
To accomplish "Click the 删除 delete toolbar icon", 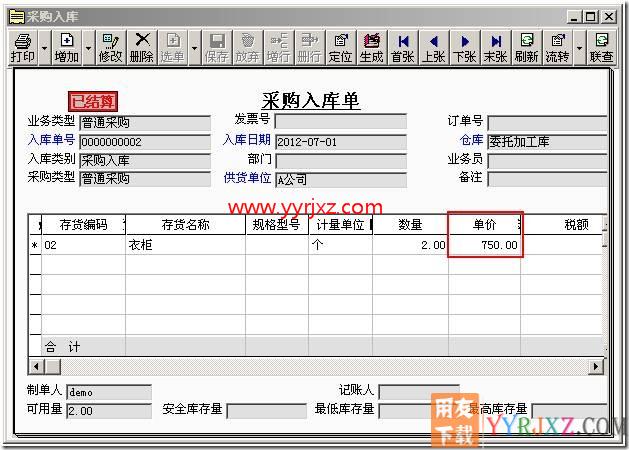I will [x=142, y=48].
